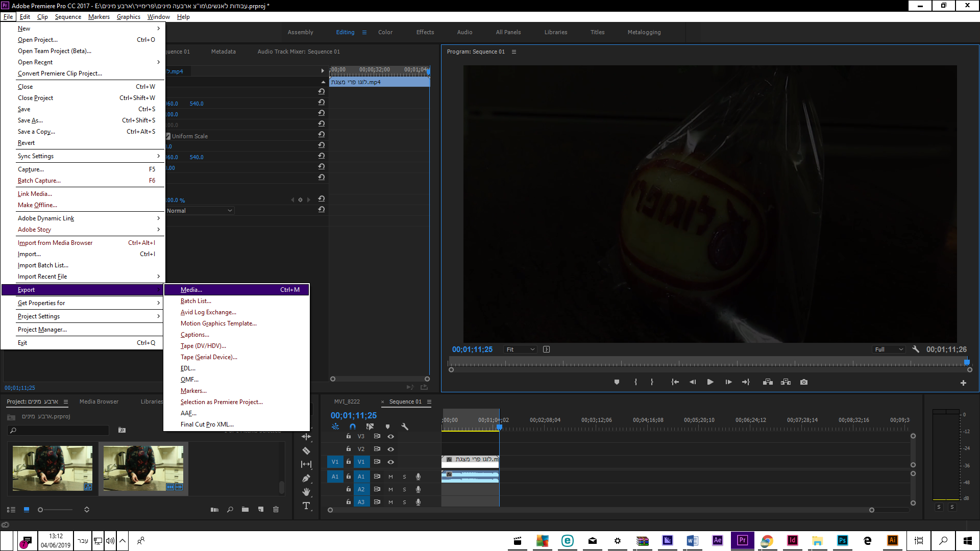Select the Pen tool
980x551 pixels.
(x=306, y=478)
